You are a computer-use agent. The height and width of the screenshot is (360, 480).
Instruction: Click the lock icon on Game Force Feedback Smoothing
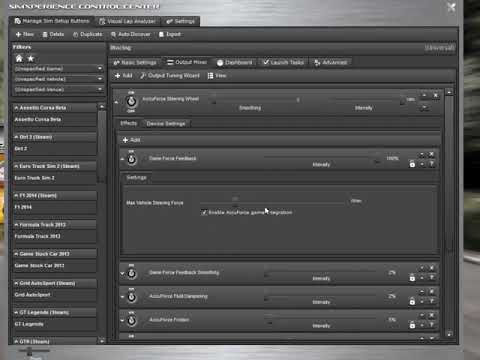(412, 278)
